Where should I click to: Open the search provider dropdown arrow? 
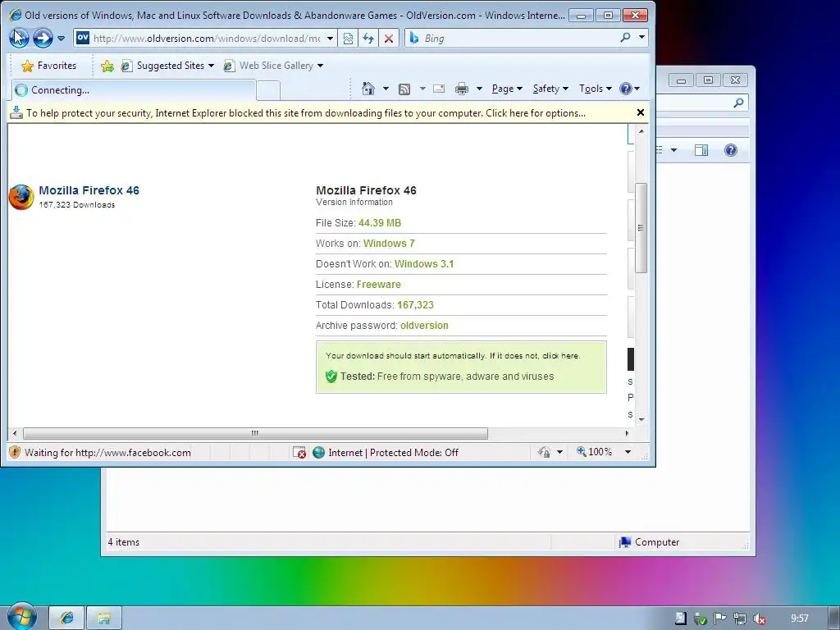click(641, 38)
